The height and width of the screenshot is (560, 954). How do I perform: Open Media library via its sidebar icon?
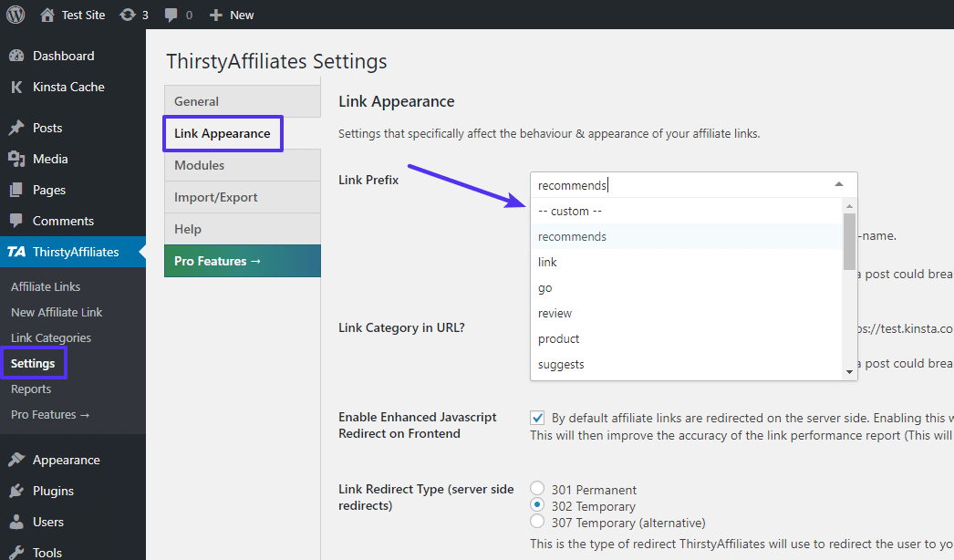click(16, 160)
